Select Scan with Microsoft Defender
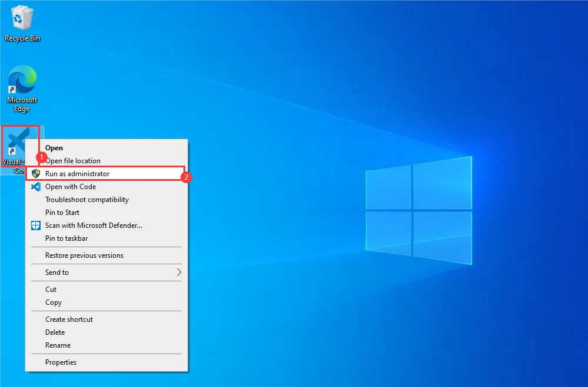588x387 pixels. (x=93, y=226)
